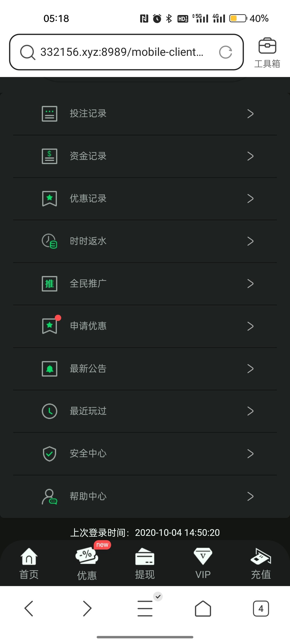The width and height of the screenshot is (290, 644).
Task: Tap the 安全中心 shield icon
Action: (49, 454)
